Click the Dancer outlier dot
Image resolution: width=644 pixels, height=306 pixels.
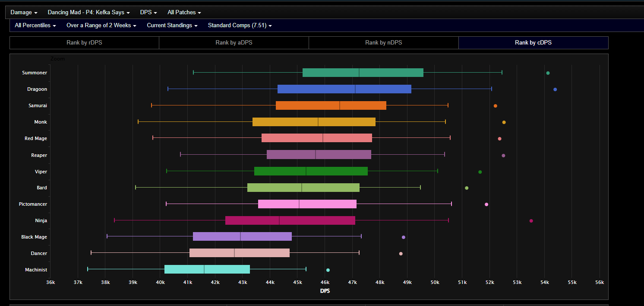pos(401,254)
